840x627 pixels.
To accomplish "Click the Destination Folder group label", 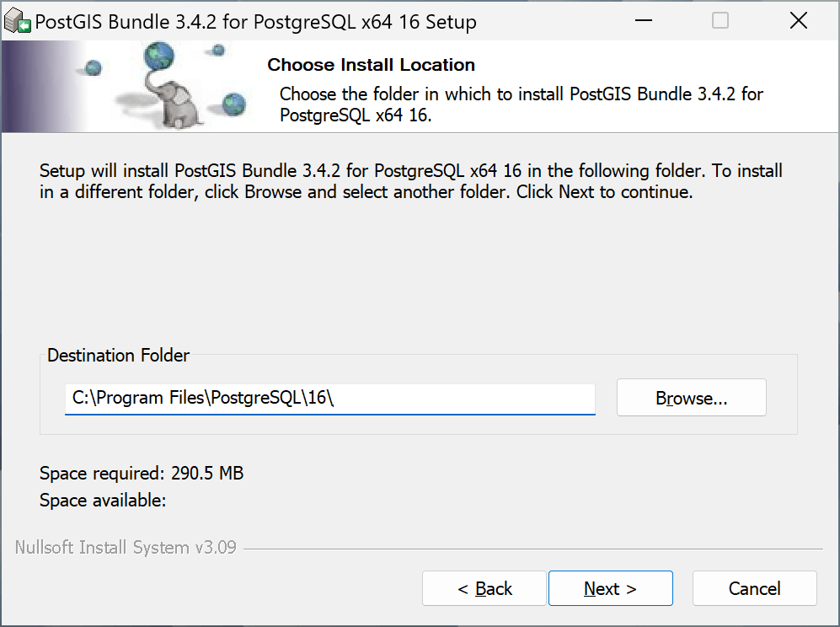I will coord(119,356).
